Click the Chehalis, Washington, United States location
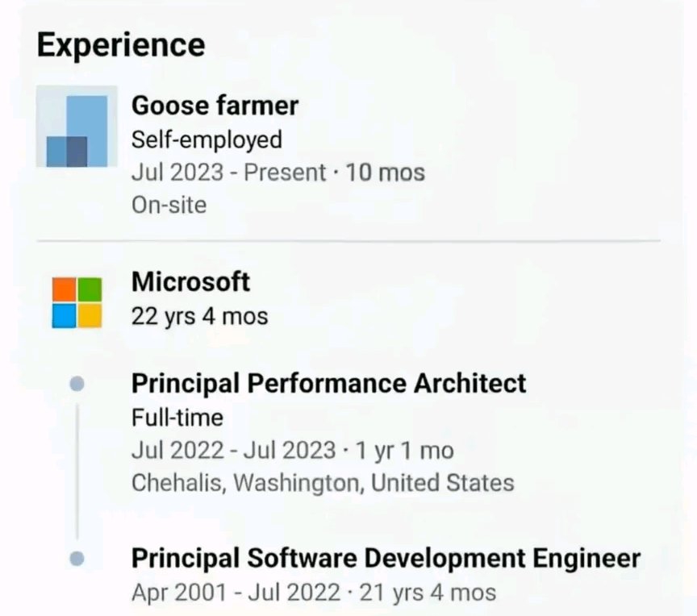Image resolution: width=697 pixels, height=616 pixels. pyautogui.click(x=323, y=483)
